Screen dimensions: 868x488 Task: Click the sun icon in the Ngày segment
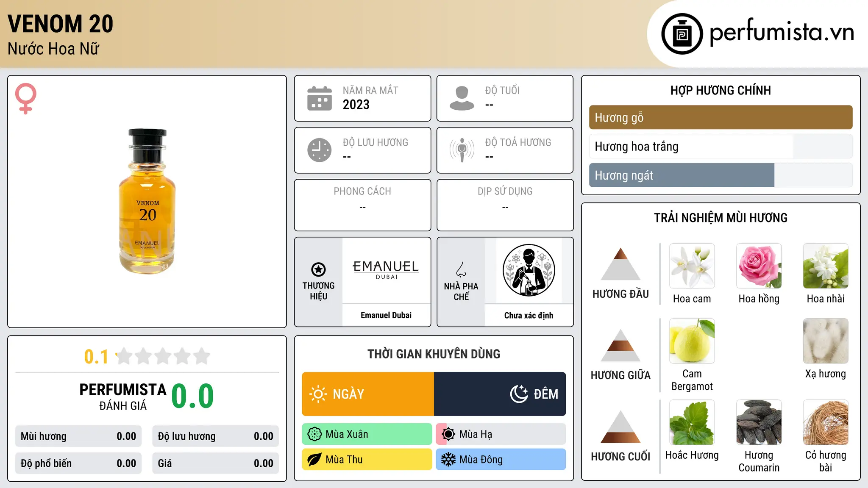[x=318, y=394]
